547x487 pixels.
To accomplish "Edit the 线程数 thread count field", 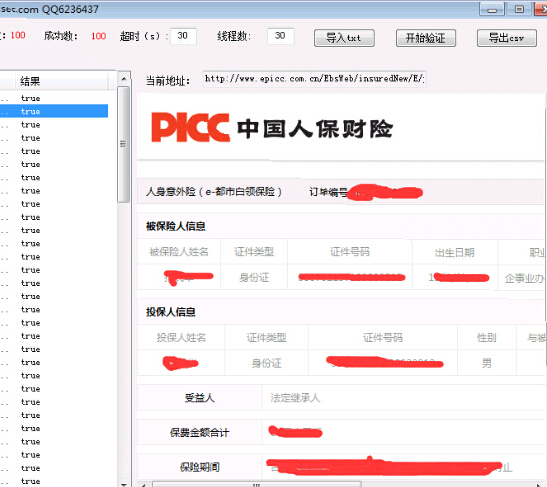I will (280, 36).
